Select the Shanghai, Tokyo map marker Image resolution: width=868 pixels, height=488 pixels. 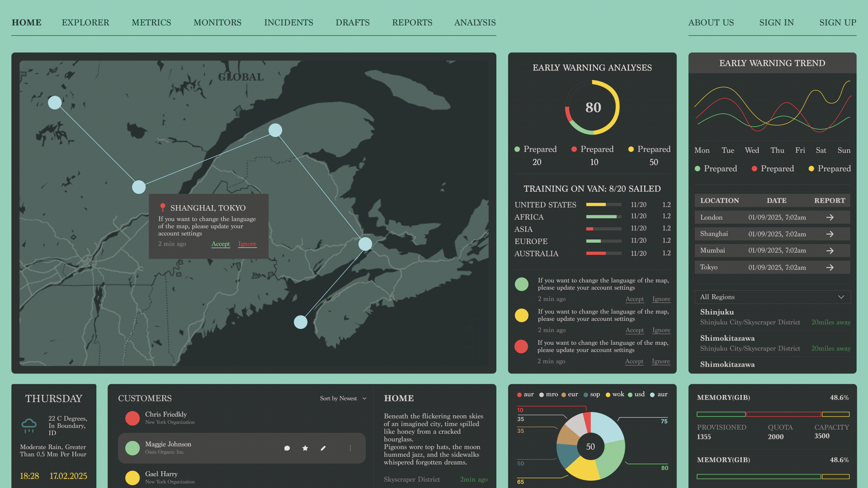point(163,207)
